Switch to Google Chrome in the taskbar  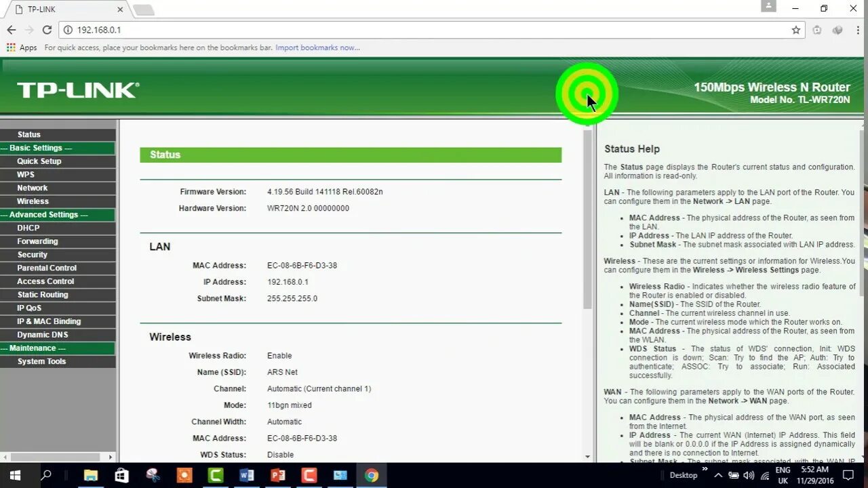(371, 475)
